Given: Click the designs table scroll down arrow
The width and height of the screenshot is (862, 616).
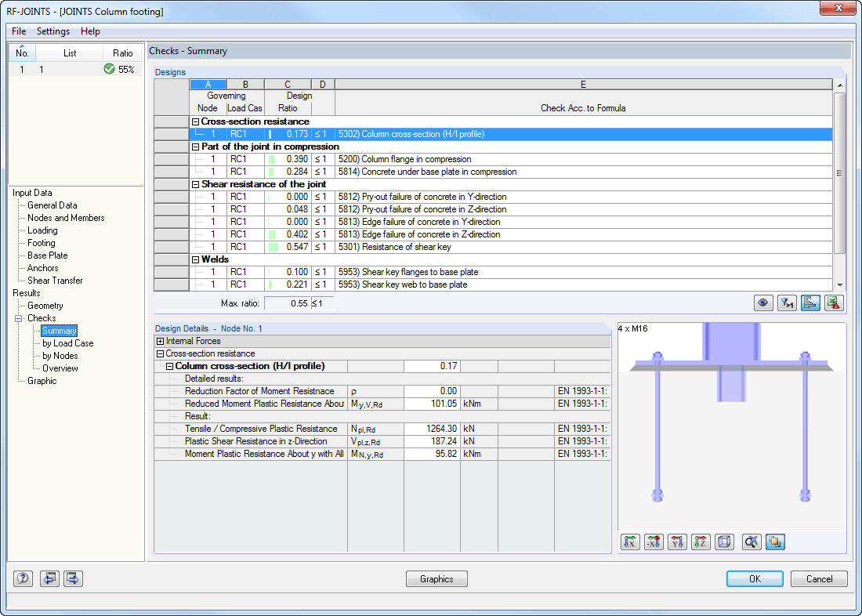Looking at the screenshot, I should (x=839, y=285).
